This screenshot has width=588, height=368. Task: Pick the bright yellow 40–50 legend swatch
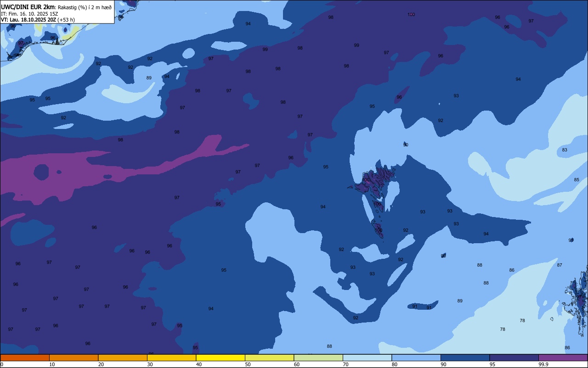tap(220, 357)
